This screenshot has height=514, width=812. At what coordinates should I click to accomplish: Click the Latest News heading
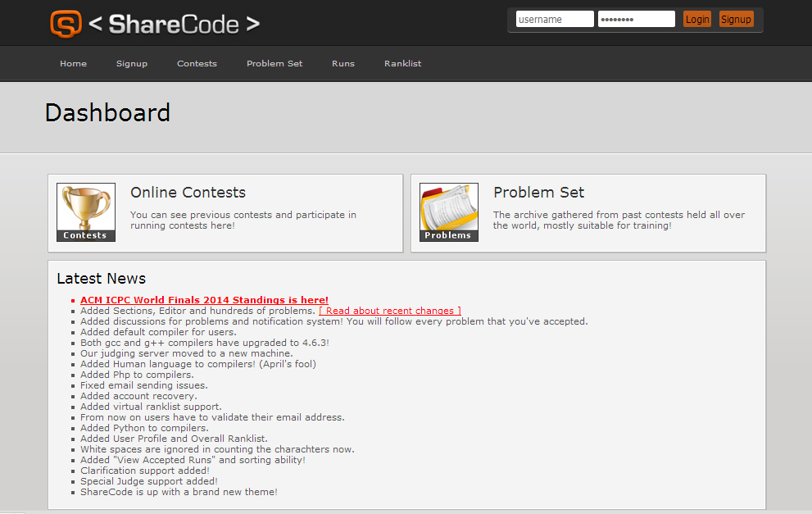[x=101, y=279]
